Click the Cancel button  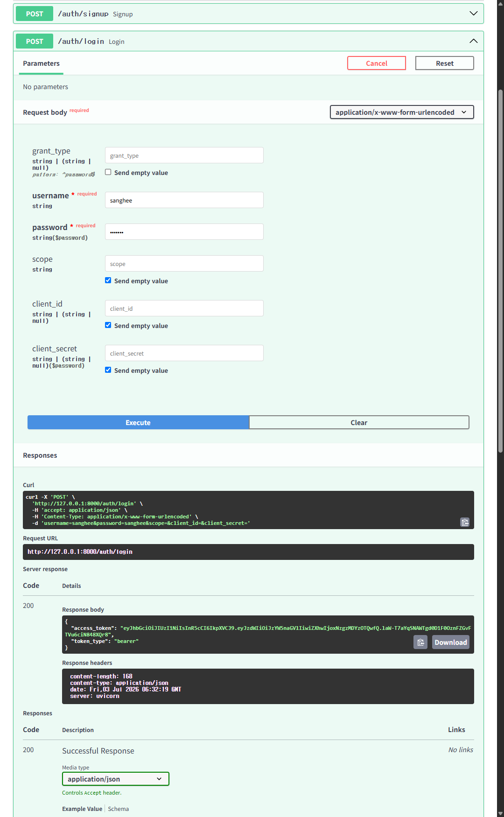click(377, 63)
